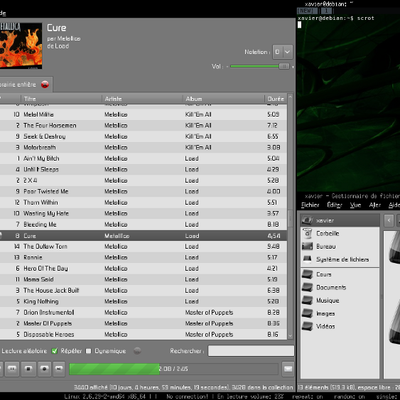The image size is (400, 400).
Task: Click the terminal prompt line with scrot
Action: [x=336, y=18]
